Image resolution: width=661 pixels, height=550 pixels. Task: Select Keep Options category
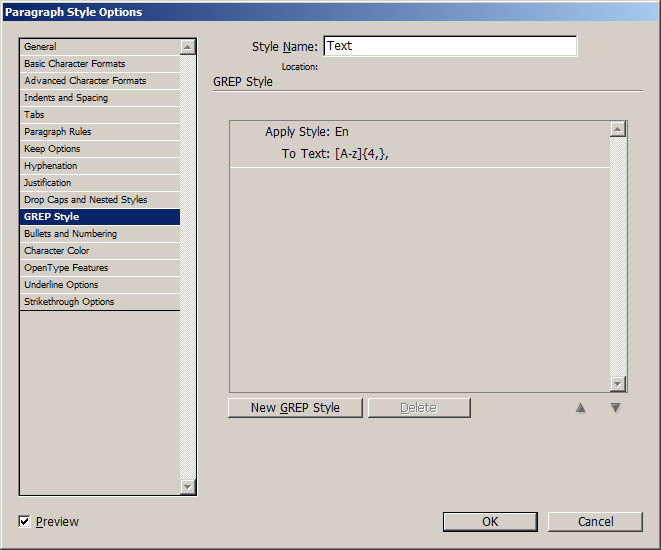click(100, 149)
